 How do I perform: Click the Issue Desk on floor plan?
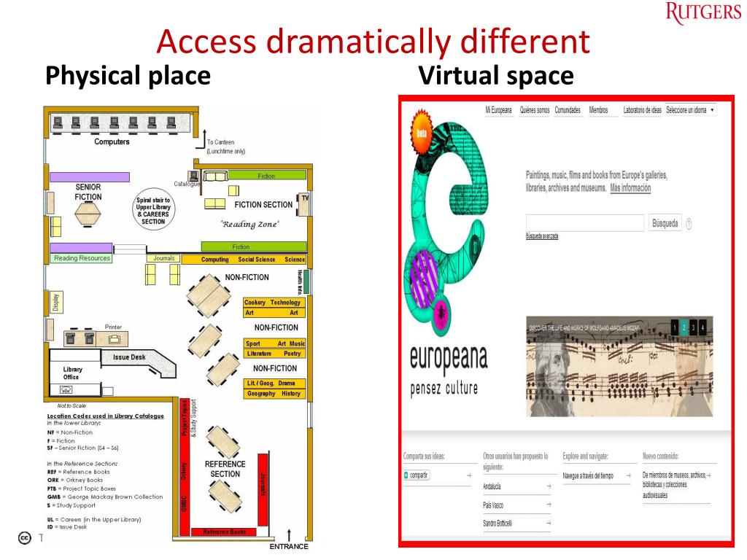point(128,357)
